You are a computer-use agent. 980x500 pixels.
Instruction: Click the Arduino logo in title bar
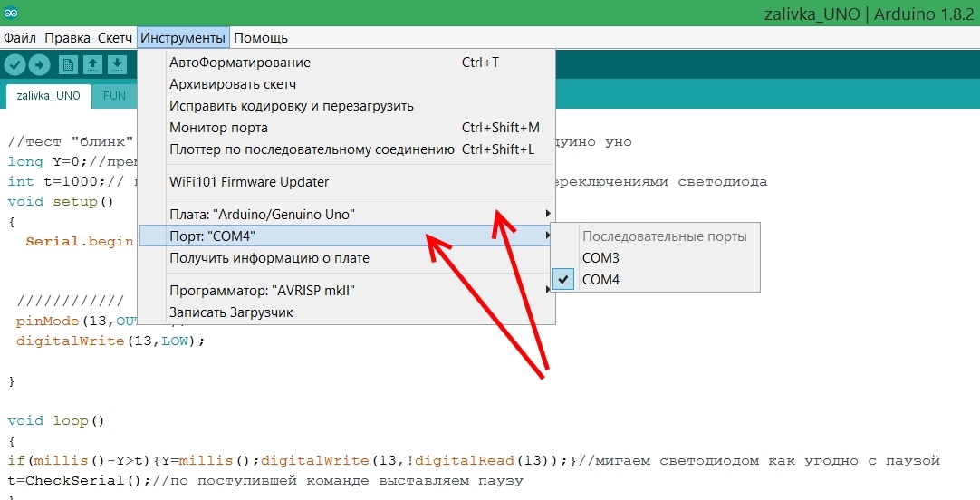(x=11, y=12)
